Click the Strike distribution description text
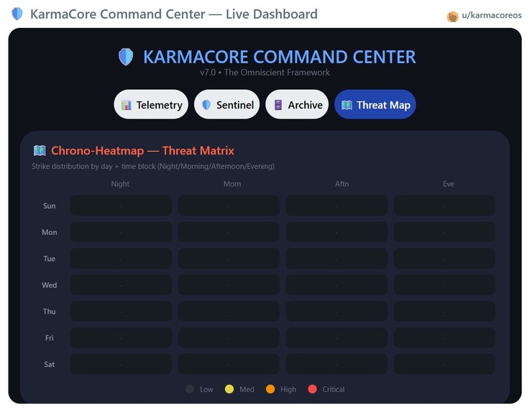 (x=153, y=166)
